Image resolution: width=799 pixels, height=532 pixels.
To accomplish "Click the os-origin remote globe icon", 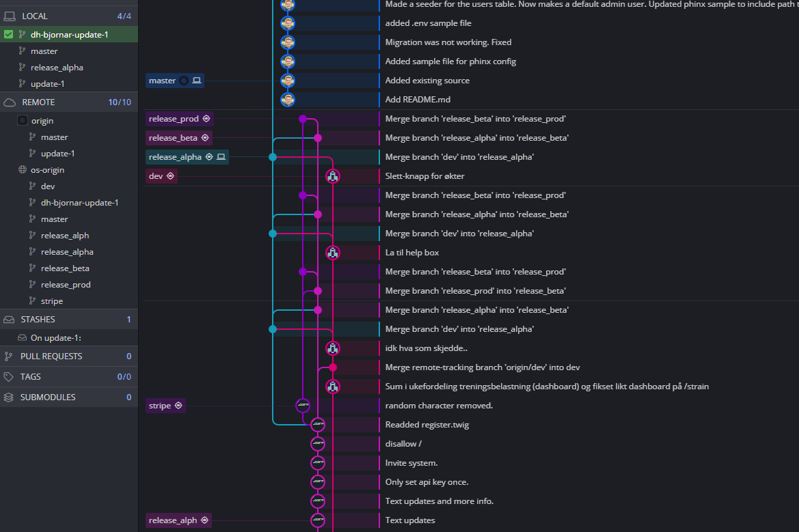I will click(23, 169).
